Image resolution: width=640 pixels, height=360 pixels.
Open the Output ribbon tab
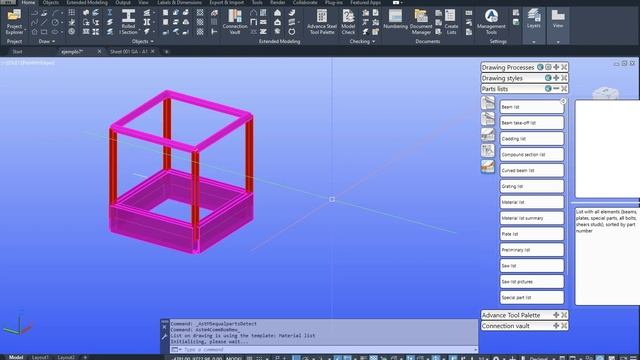tap(123, 2)
